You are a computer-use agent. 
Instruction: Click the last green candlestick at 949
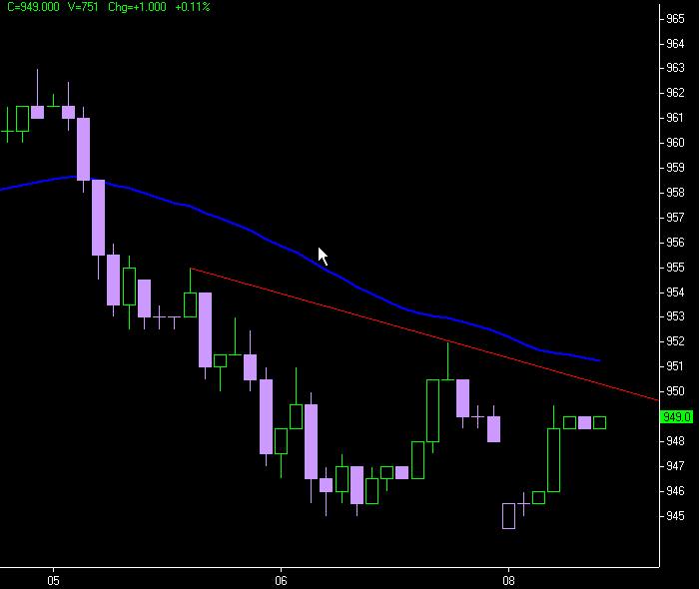pyautogui.click(x=599, y=422)
